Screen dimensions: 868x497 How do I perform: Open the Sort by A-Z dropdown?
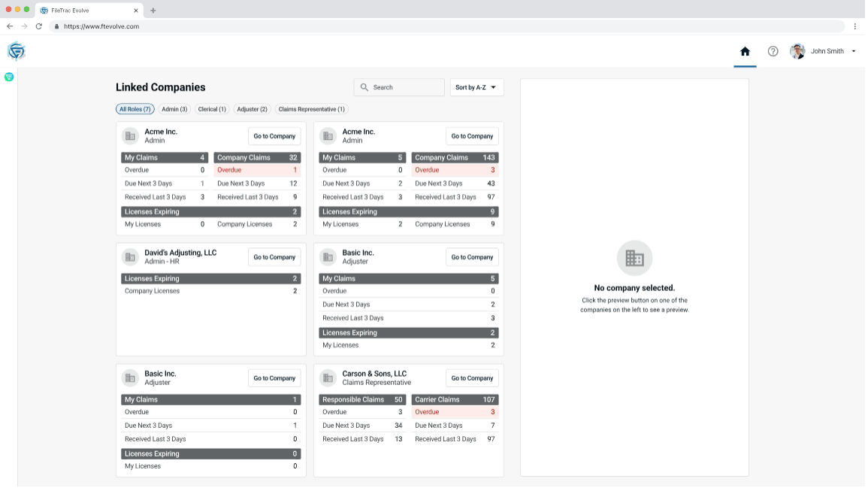(x=476, y=87)
